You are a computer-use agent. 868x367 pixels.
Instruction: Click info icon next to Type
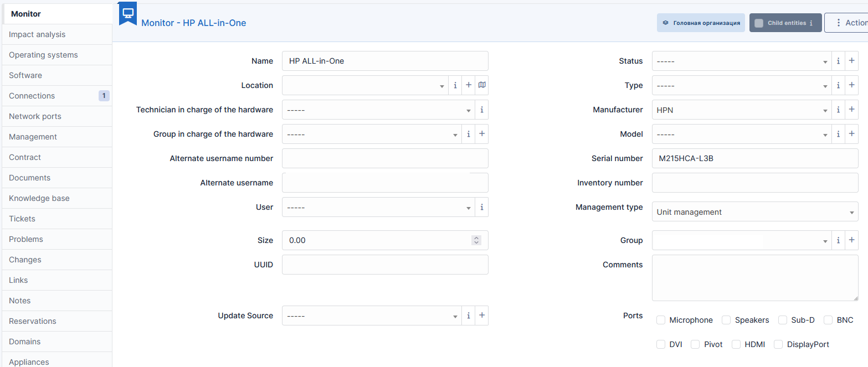[839, 85]
